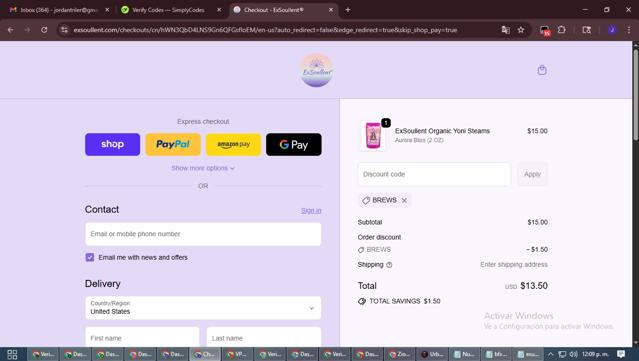Click the browser forward arrow
639x361 pixels.
click(27, 30)
